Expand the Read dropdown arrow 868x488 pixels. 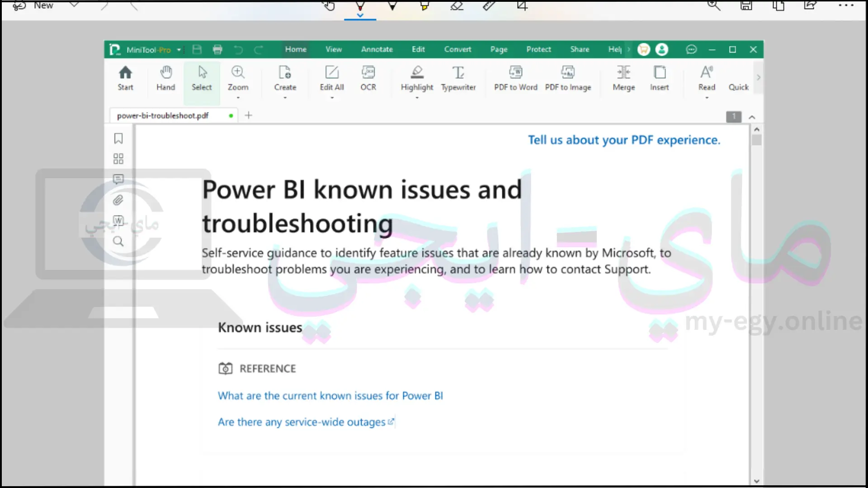pyautogui.click(x=707, y=98)
